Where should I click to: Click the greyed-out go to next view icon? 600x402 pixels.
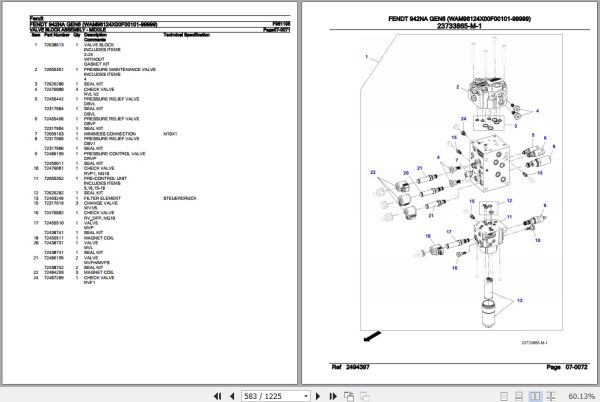(365, 396)
